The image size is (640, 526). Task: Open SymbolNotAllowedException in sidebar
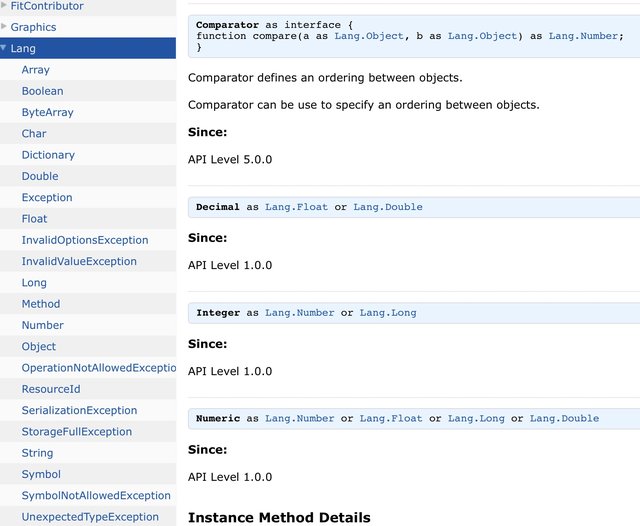point(96,495)
